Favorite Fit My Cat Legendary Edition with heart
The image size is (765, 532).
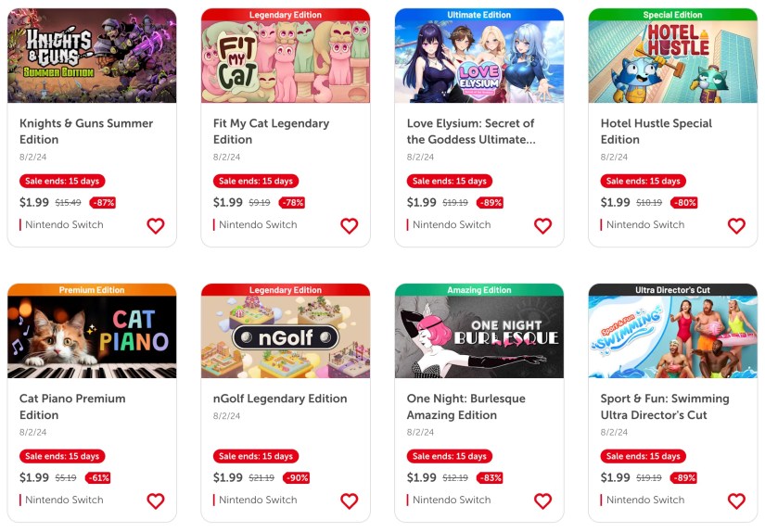350,226
